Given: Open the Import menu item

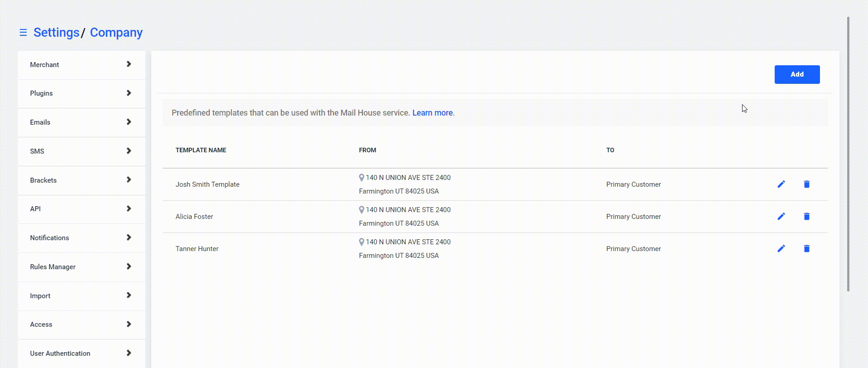Looking at the screenshot, I should (x=82, y=296).
